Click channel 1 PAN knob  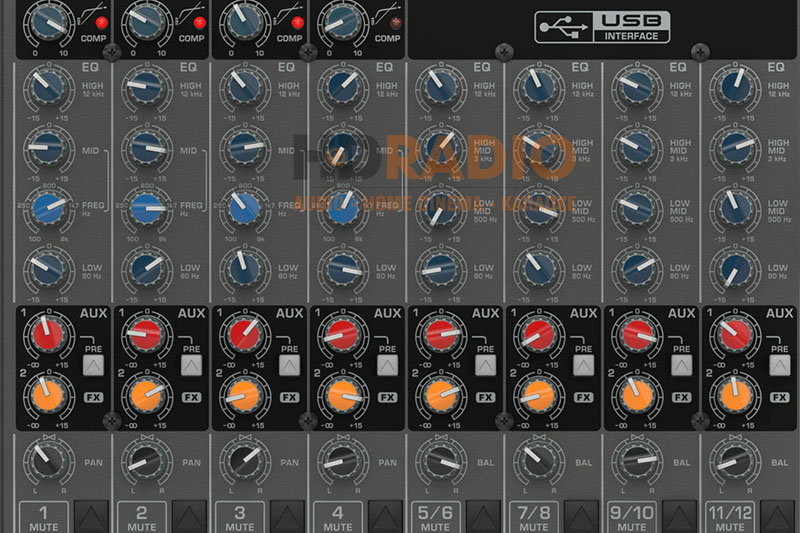coord(45,459)
